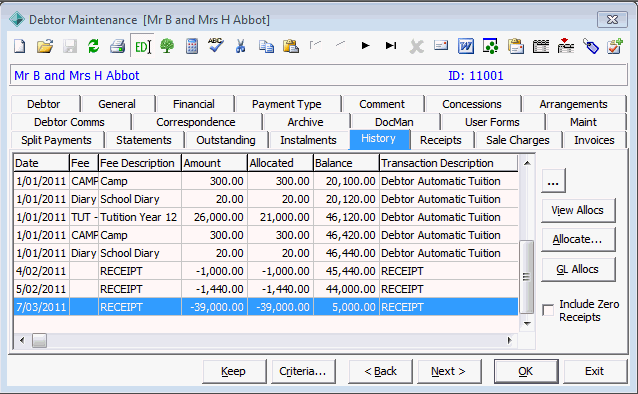Click the grayed-out Save floppy disk icon
Screen dimensions: 638x394
[70, 46]
